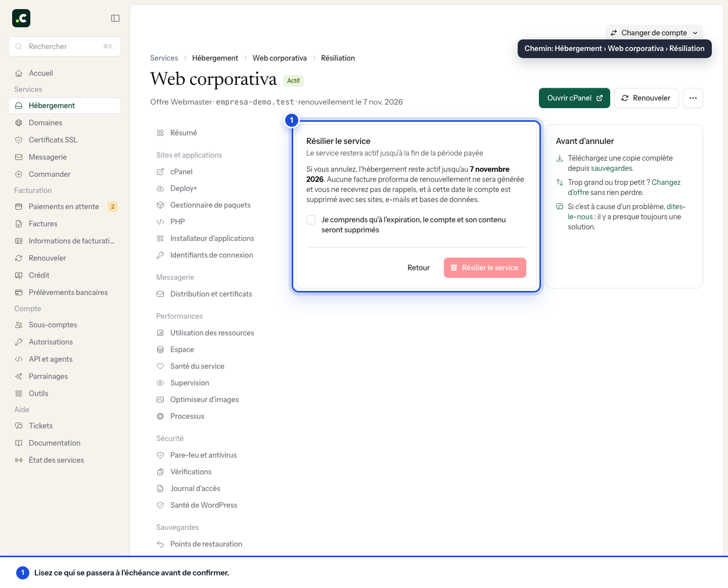Open Prélèvements bancaires
728x588 pixels.
pyautogui.click(x=65, y=292)
